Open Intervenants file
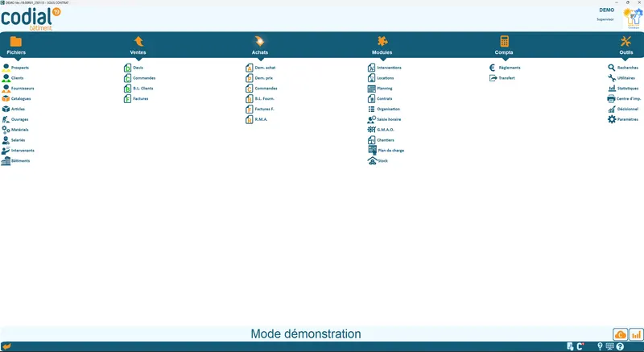 18,151
